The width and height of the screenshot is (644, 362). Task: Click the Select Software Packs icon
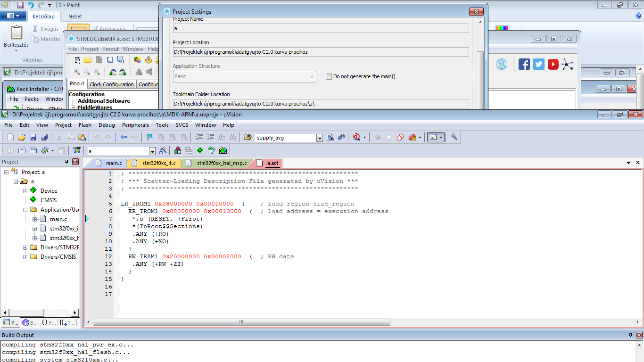211,150
